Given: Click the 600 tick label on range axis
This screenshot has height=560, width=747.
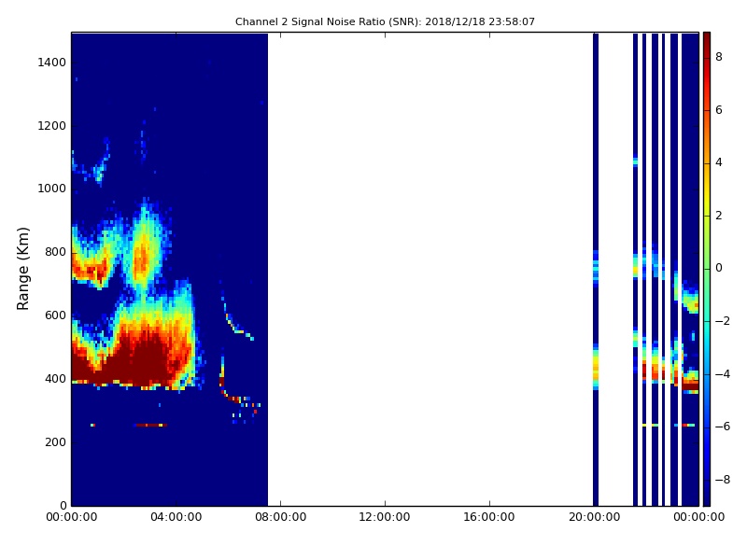Looking at the screenshot, I should pos(56,315).
